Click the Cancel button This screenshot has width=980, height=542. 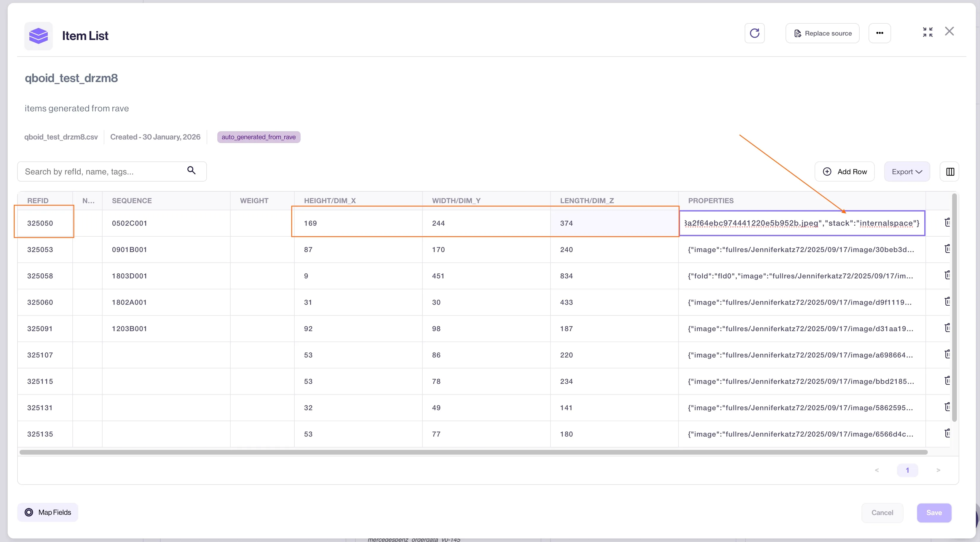[x=882, y=513]
